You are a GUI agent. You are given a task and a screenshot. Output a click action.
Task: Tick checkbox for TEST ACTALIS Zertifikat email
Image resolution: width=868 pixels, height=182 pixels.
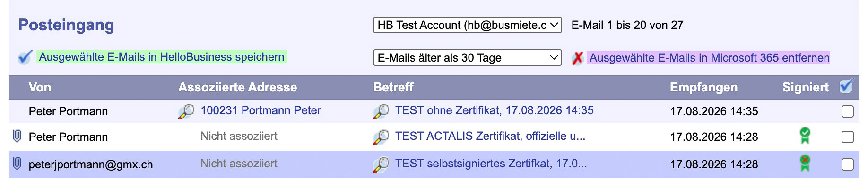848,137
